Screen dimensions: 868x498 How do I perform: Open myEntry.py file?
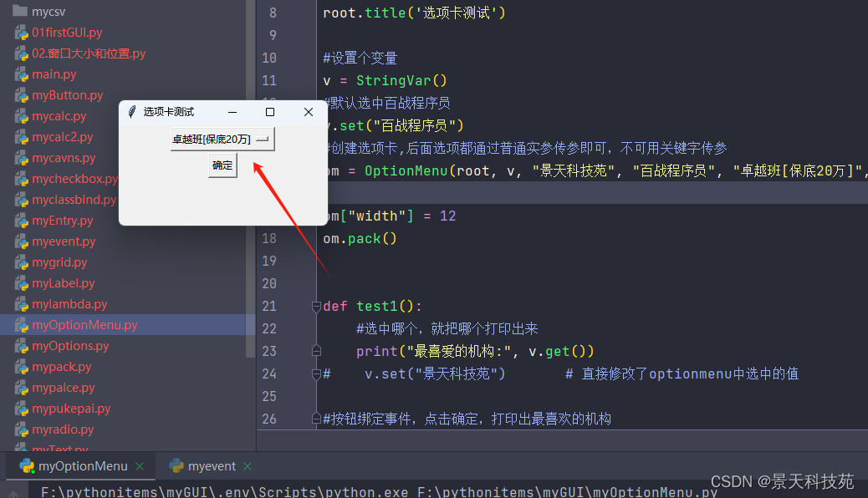click(x=63, y=221)
